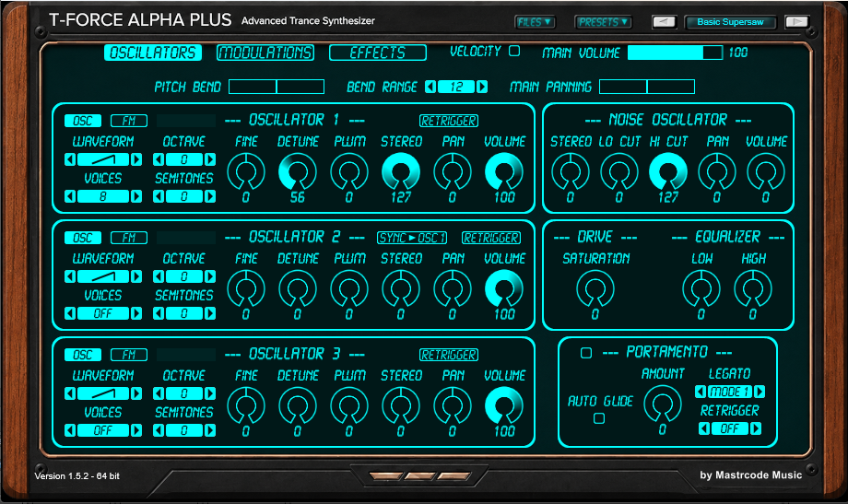The height and width of the screenshot is (504, 848).
Task: Toggle Oscillator 1 Retrigger
Action: 449,121
